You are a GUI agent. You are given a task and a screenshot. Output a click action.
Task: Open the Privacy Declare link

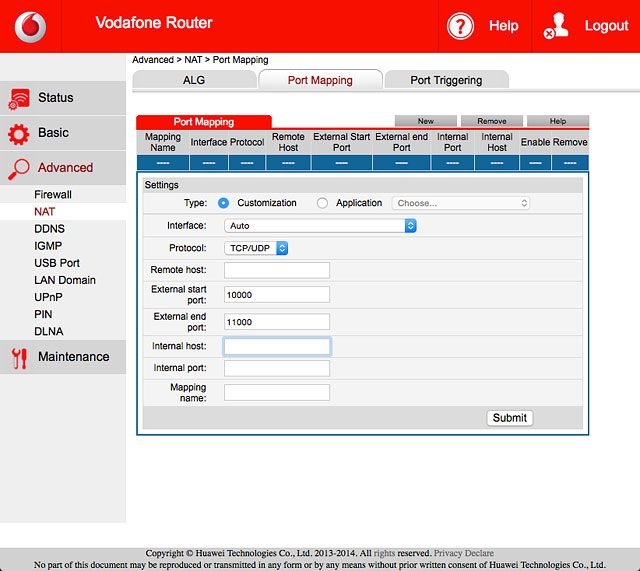(464, 553)
